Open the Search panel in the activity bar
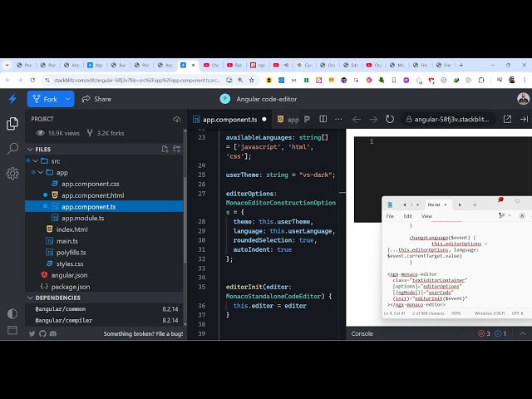532x399 pixels. (x=12, y=148)
